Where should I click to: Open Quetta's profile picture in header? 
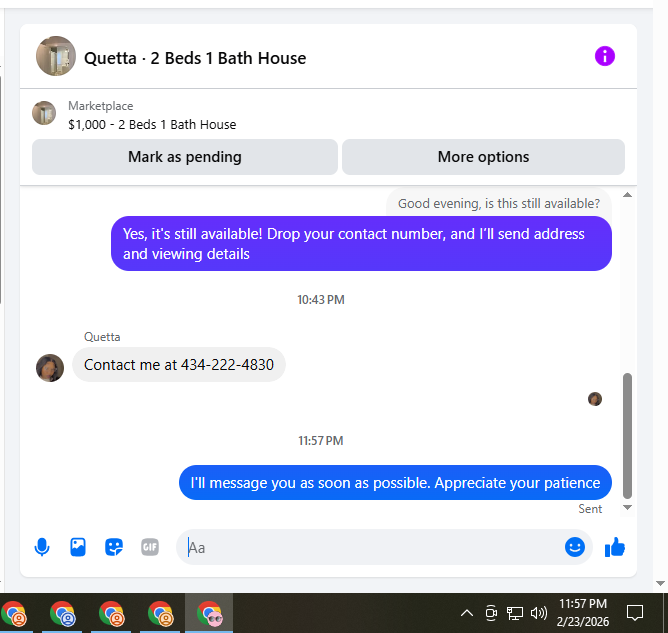click(x=56, y=56)
